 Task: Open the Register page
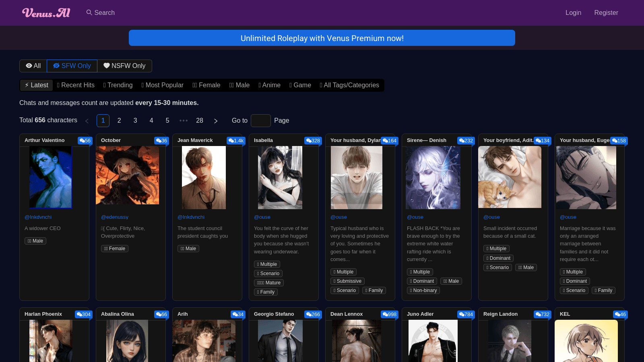606,12
